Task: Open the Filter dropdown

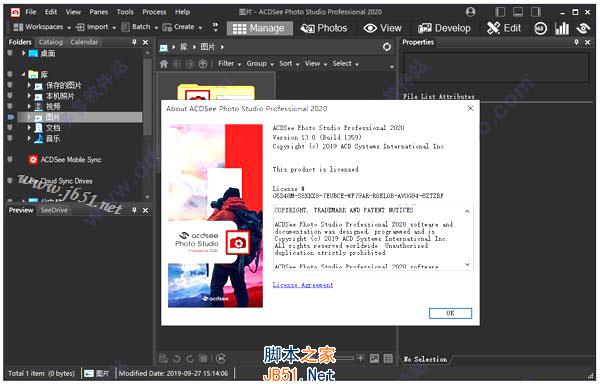Action: point(230,64)
